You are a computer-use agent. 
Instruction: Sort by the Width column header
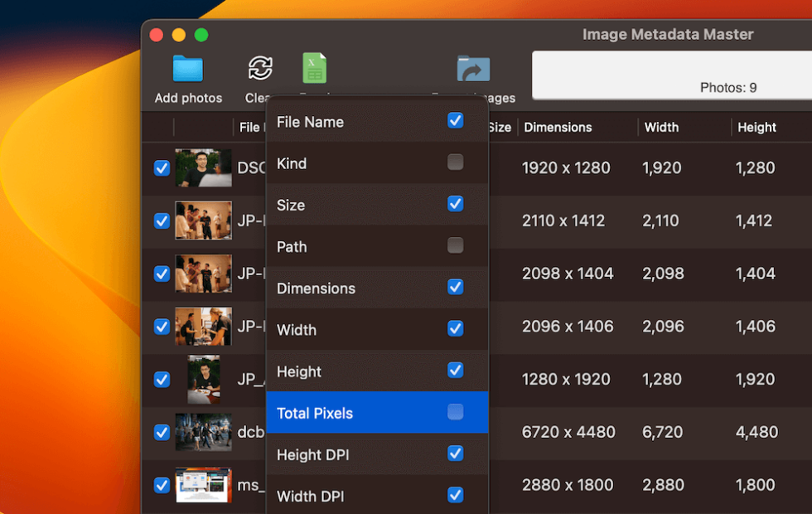pos(661,128)
